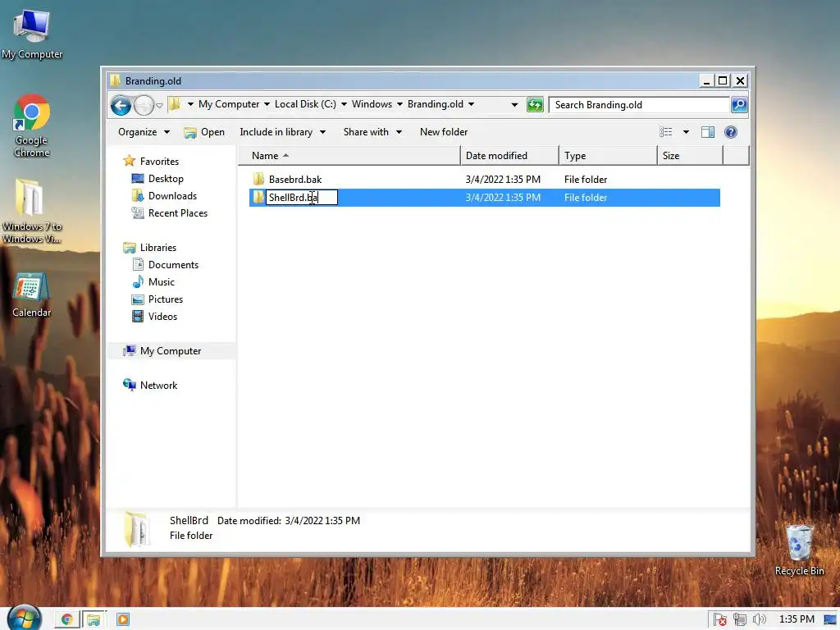Expand the arrow after Branding.old breadcrumb
Screen dimensions: 840x630
(x=471, y=104)
